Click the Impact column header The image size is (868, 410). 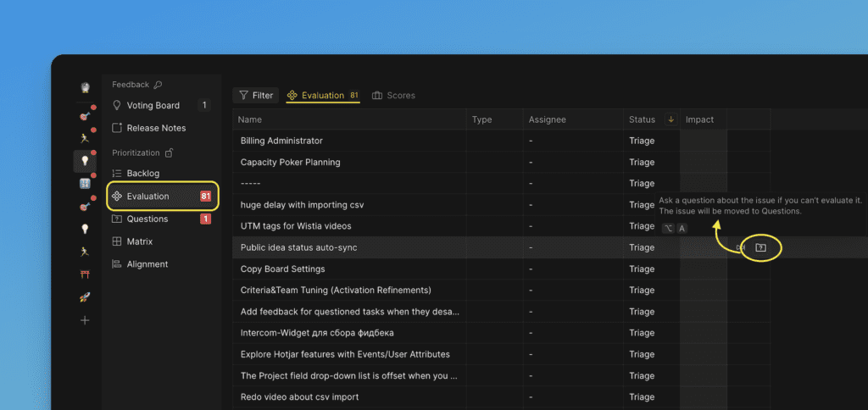(x=699, y=119)
